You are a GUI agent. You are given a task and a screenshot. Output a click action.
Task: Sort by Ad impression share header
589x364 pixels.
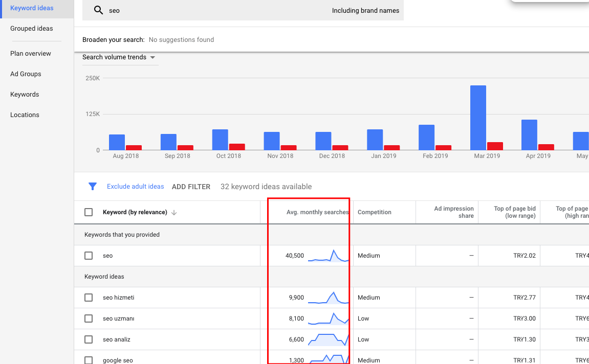click(454, 212)
